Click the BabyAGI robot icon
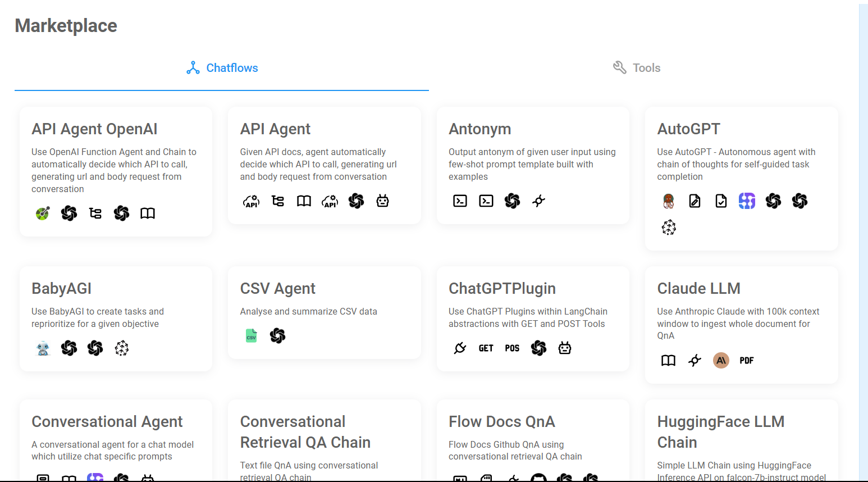 pyautogui.click(x=43, y=348)
